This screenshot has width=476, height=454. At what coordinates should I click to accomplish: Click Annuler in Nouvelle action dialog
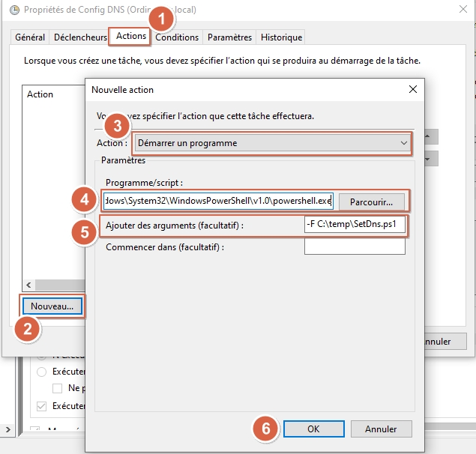[381, 429]
